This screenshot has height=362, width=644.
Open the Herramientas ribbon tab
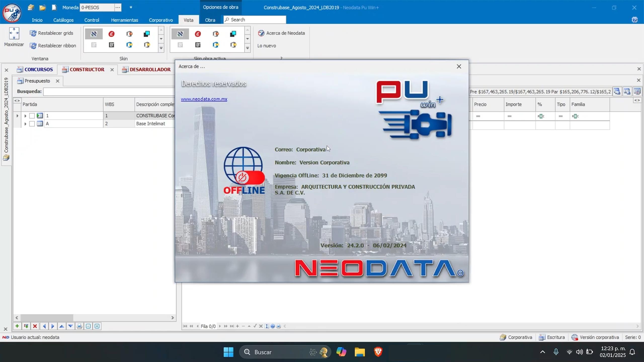124,20
